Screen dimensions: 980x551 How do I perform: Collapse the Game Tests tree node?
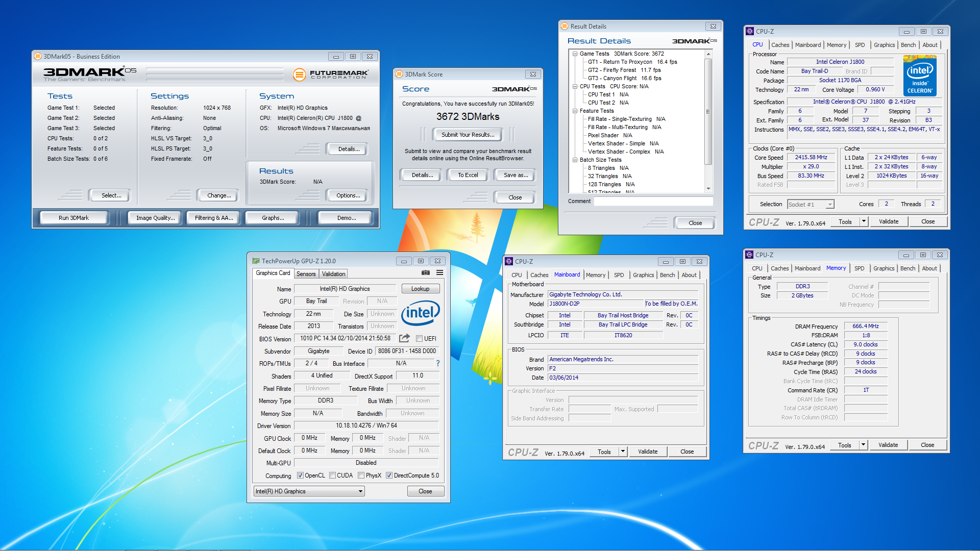(575, 54)
